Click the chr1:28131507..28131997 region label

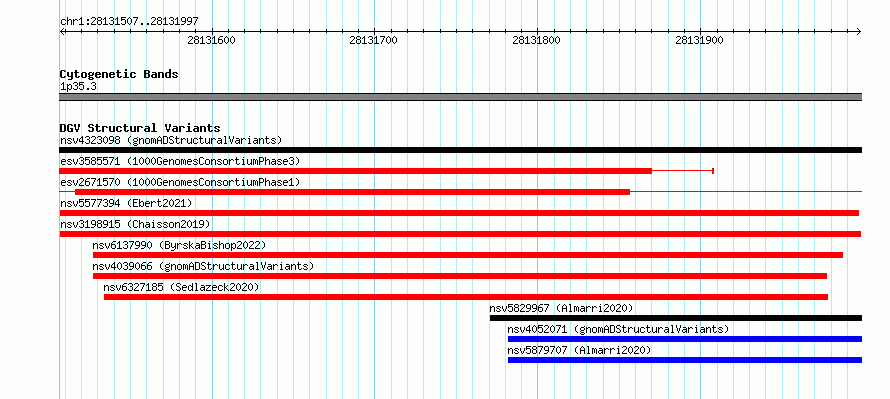(129, 22)
